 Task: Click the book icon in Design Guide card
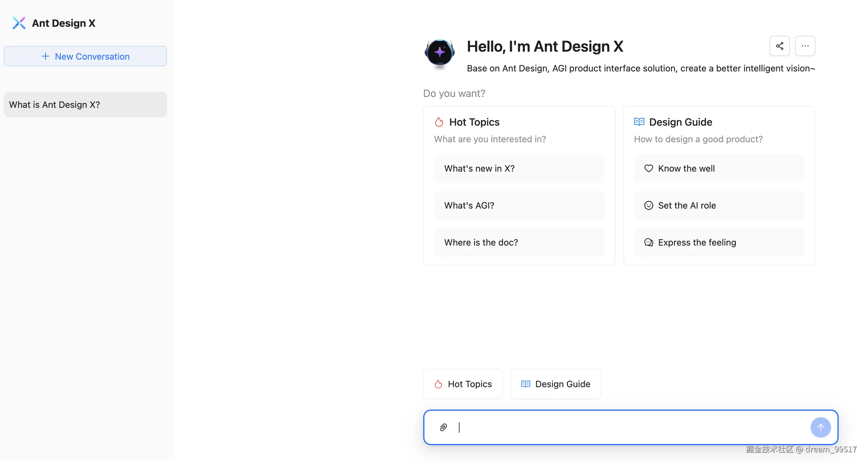click(x=639, y=122)
